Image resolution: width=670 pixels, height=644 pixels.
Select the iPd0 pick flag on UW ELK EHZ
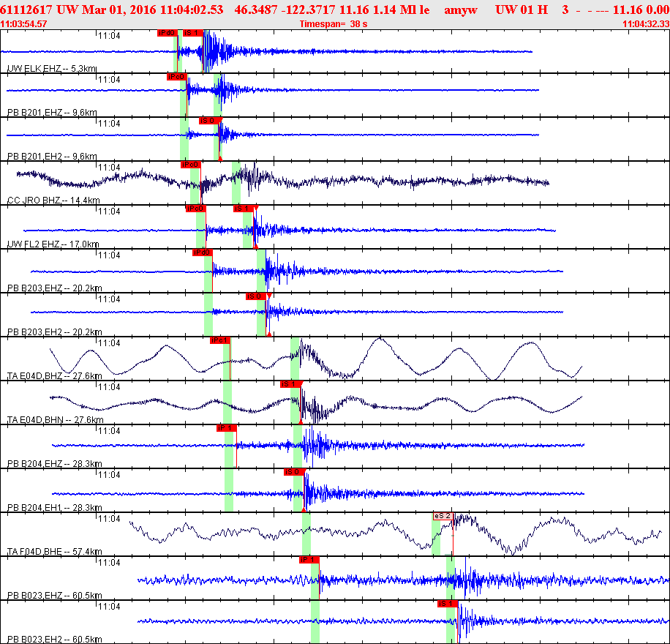coord(167,33)
